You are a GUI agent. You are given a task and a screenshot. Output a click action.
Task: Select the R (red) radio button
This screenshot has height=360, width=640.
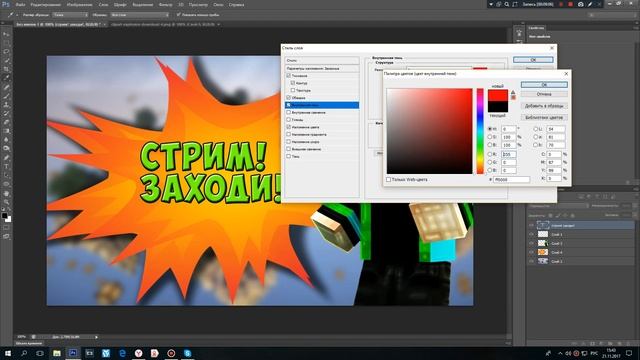point(490,154)
